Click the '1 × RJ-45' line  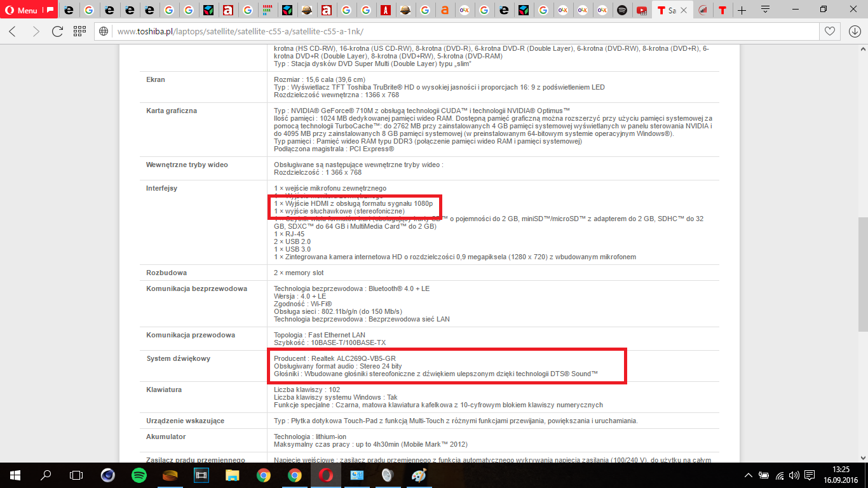pos(289,234)
